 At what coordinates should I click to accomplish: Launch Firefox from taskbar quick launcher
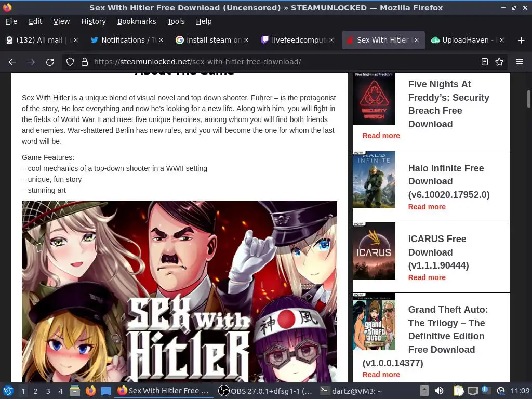(x=90, y=391)
